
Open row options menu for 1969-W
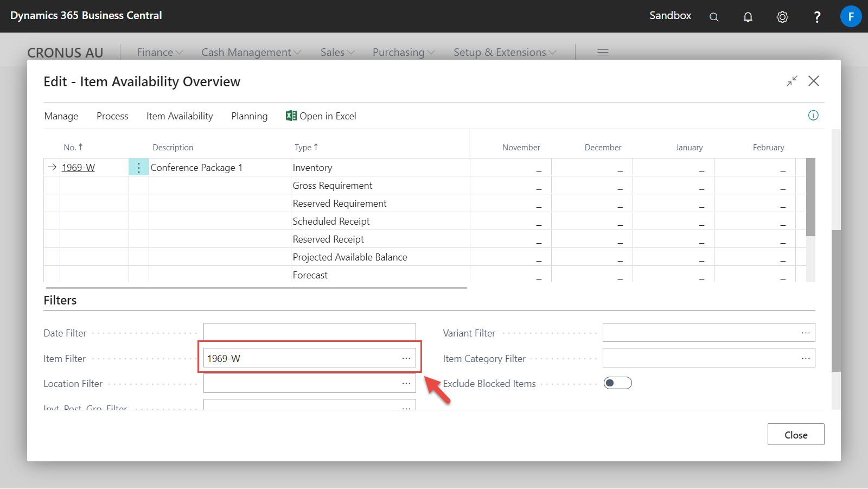click(139, 168)
